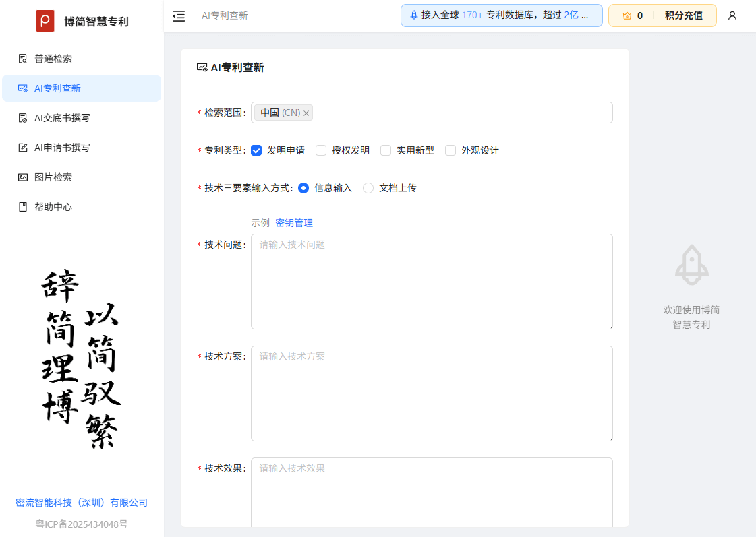Tick the 外观设计 checkbox
The width and height of the screenshot is (756, 537).
[450, 150]
